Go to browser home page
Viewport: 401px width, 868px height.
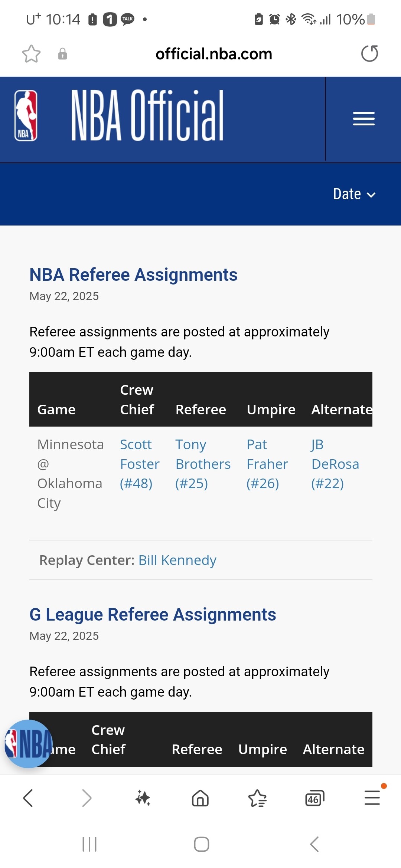(200, 798)
